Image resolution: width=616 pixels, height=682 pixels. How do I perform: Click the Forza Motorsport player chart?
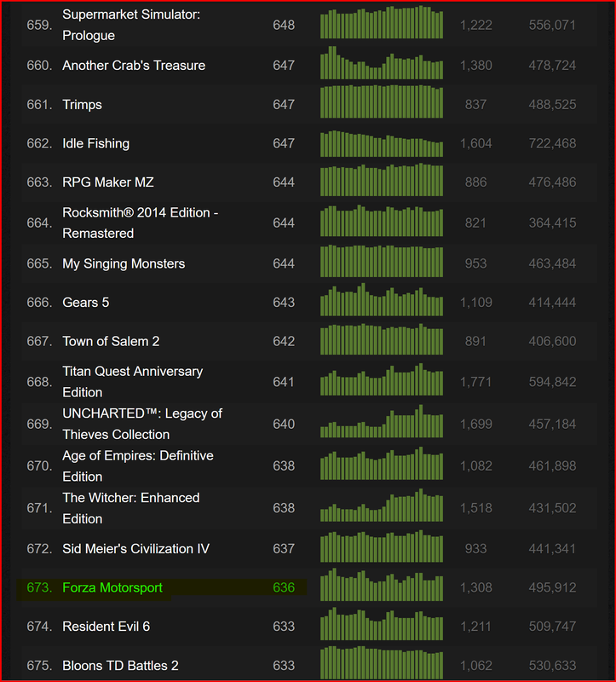click(382, 585)
